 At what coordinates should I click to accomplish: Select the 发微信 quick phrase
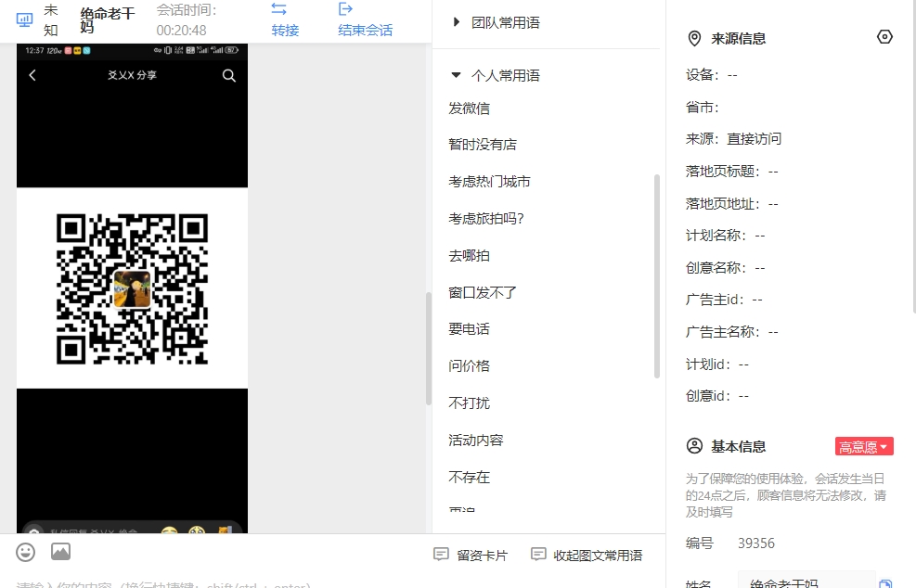pyautogui.click(x=469, y=109)
